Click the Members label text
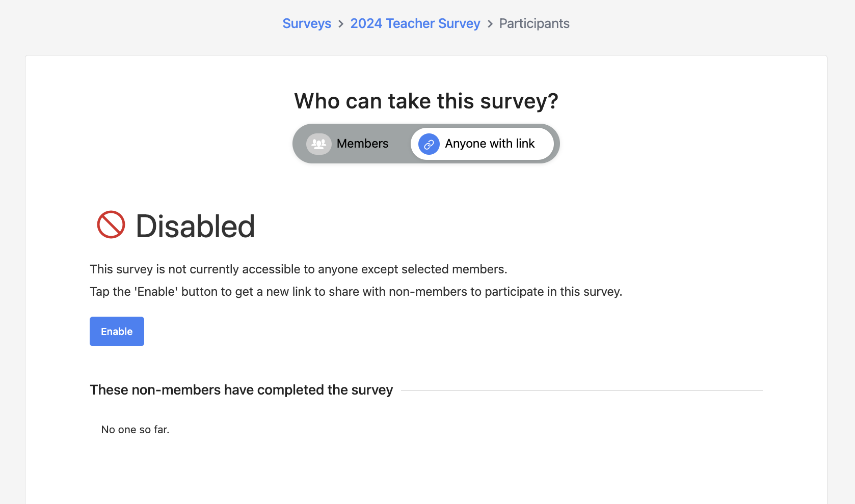 362,144
